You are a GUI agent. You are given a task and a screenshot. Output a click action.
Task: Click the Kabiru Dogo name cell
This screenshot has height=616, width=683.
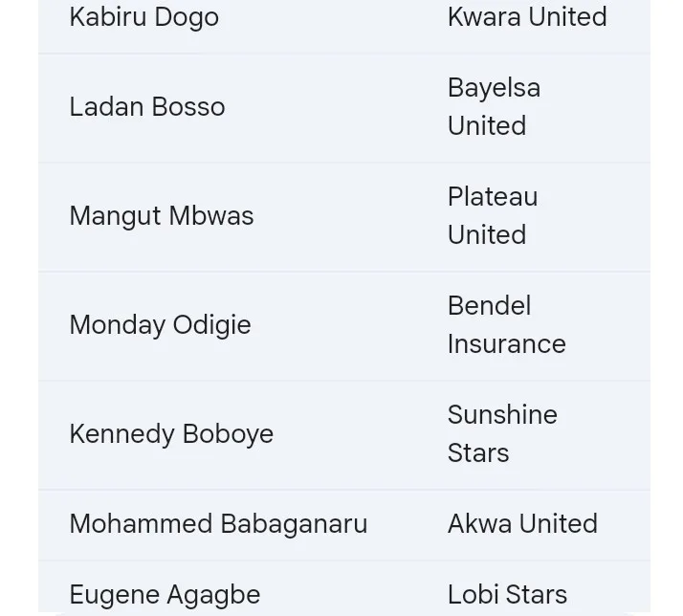tap(143, 17)
